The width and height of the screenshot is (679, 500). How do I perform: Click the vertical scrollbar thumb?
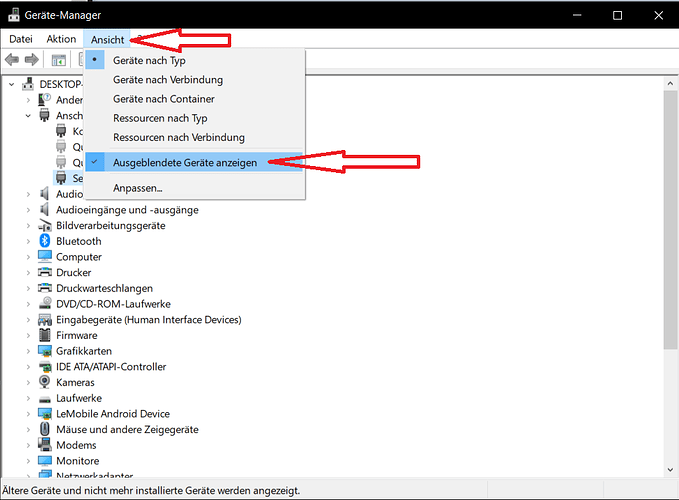[x=670, y=219]
